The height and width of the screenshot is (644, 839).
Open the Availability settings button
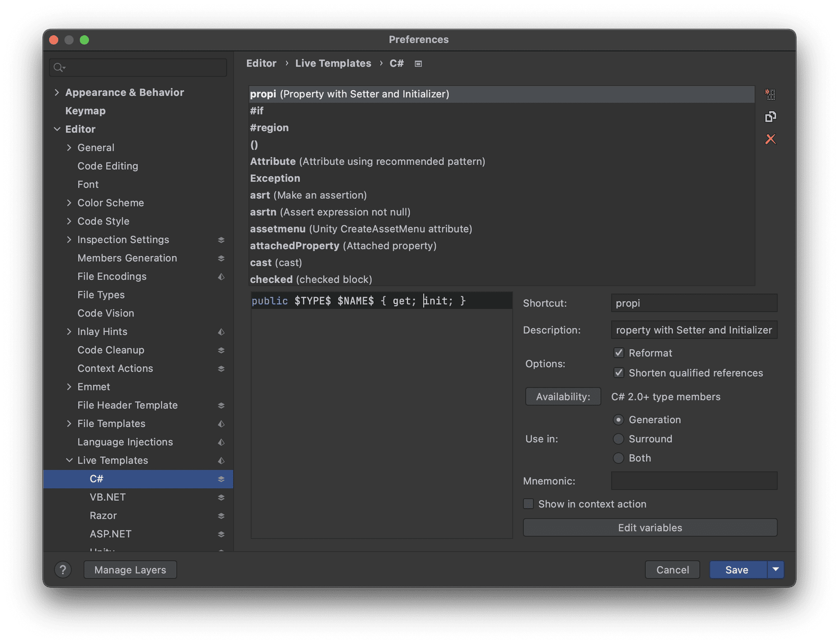(x=563, y=396)
